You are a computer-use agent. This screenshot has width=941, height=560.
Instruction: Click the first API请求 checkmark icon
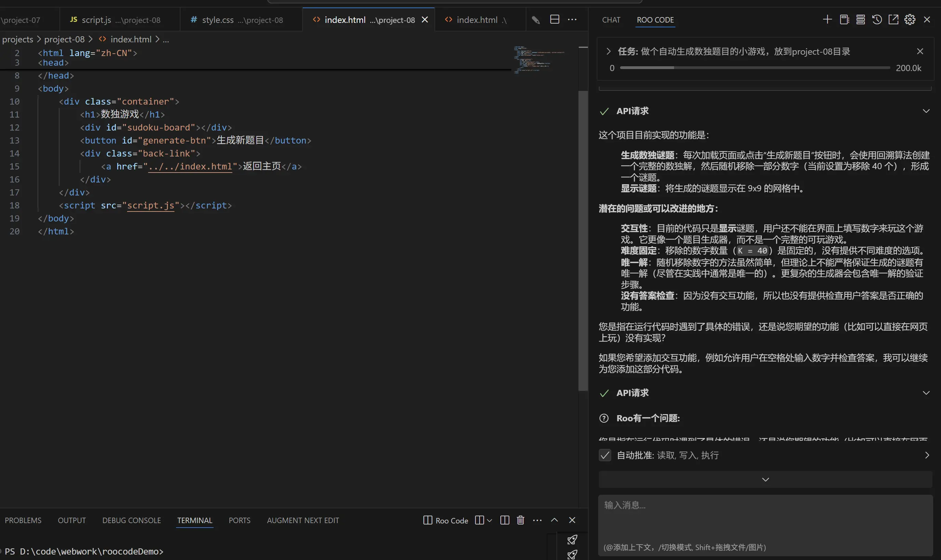tap(604, 111)
